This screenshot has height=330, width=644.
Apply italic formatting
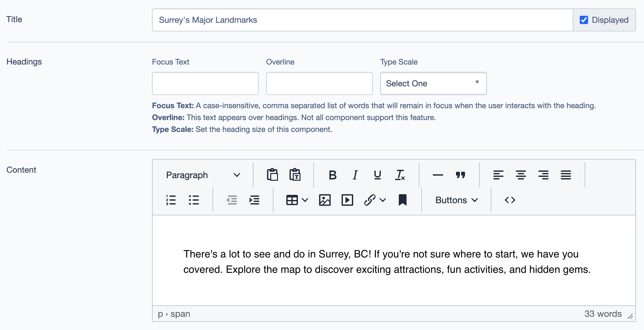(x=355, y=175)
